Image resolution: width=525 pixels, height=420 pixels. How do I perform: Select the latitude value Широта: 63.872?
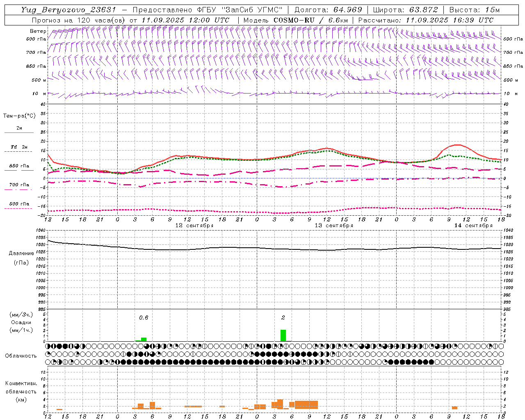(406, 10)
